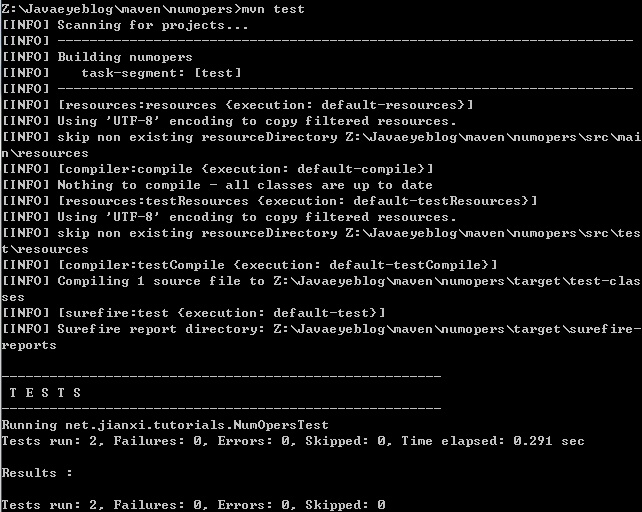Click the 'task-segment: [test]' line
This screenshot has width=642, height=512.
point(161,73)
